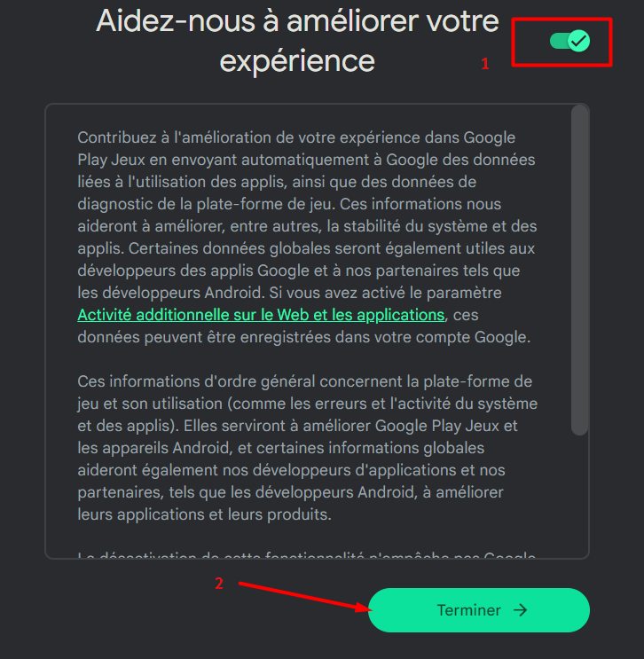Click the red number 1 annotation

(485, 64)
